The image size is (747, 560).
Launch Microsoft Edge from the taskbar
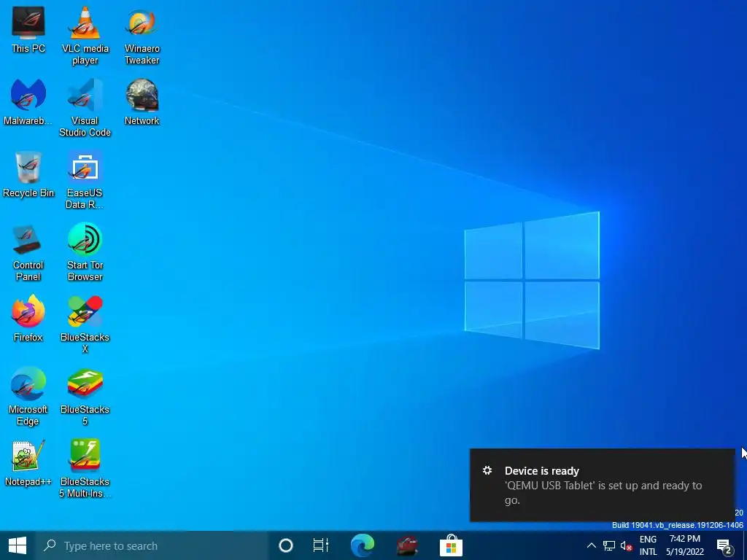(x=363, y=545)
